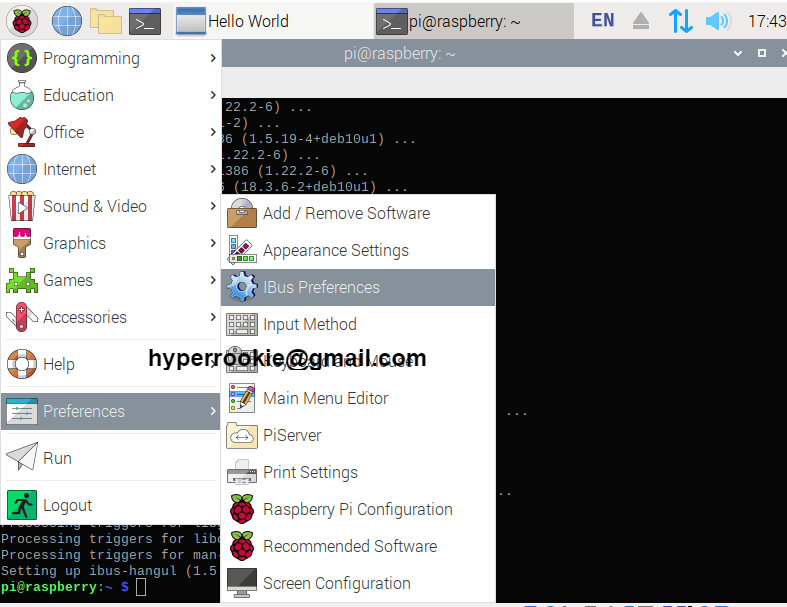The image size is (787, 607).
Task: Click the Help lifebuoy icon
Action: [22, 364]
